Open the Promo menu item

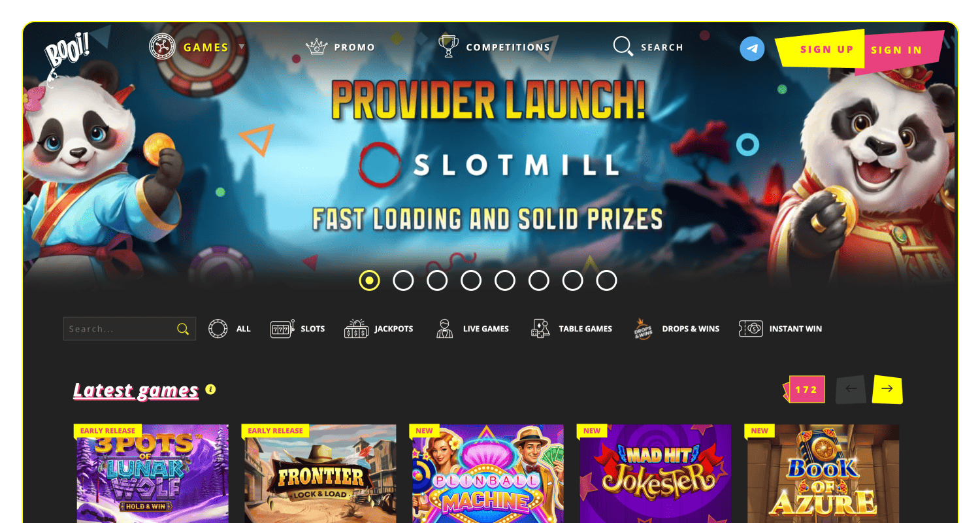click(x=340, y=47)
